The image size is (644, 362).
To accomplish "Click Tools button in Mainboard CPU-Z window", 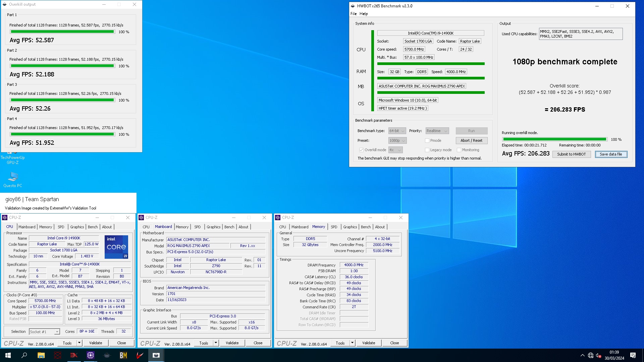I will (204, 343).
